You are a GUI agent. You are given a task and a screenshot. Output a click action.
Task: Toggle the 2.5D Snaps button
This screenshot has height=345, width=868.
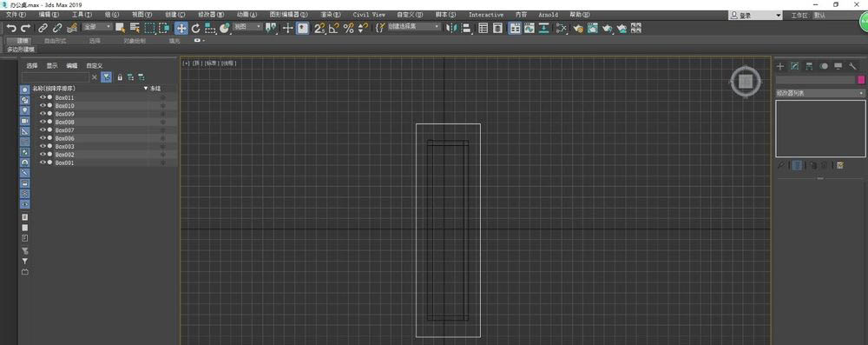[x=319, y=28]
